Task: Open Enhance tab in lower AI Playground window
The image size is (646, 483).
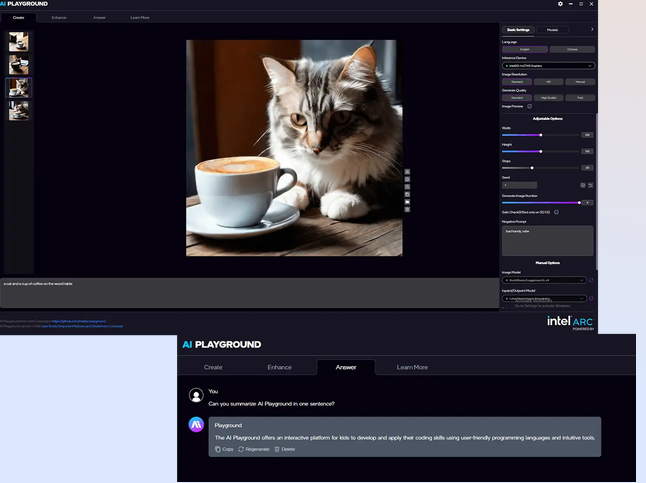Action: click(x=279, y=367)
